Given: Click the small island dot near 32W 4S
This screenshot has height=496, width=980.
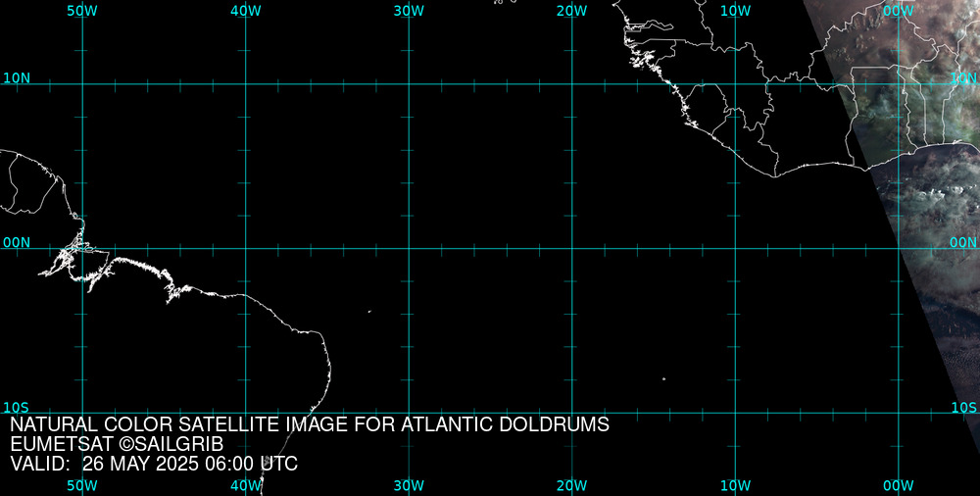Looking at the screenshot, I should pyautogui.click(x=369, y=311).
